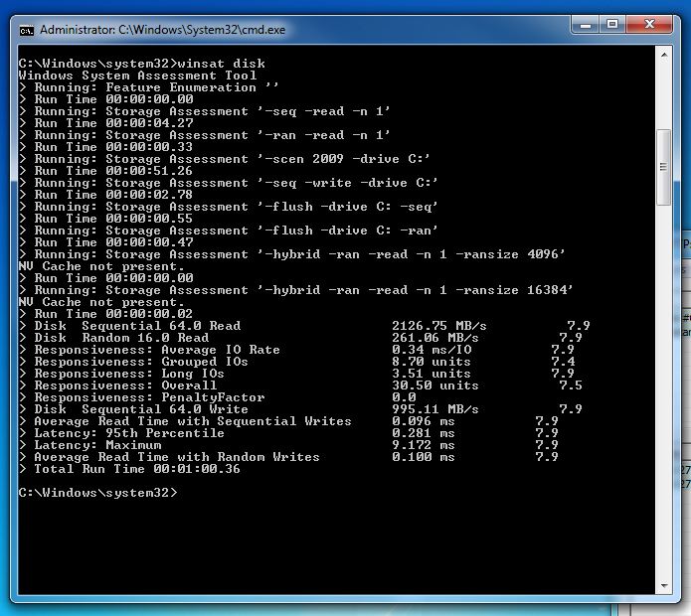Click 'Responsiveness: Grouped IOs' label
The height and width of the screenshot is (616, 691).
[x=141, y=361]
